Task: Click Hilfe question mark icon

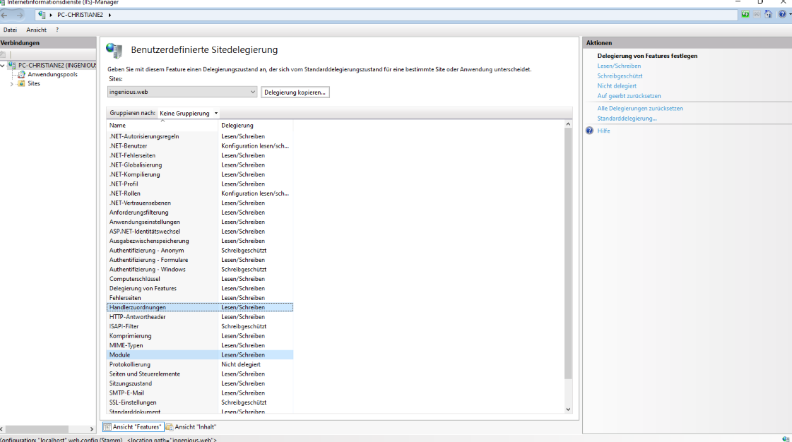Action: coord(589,131)
